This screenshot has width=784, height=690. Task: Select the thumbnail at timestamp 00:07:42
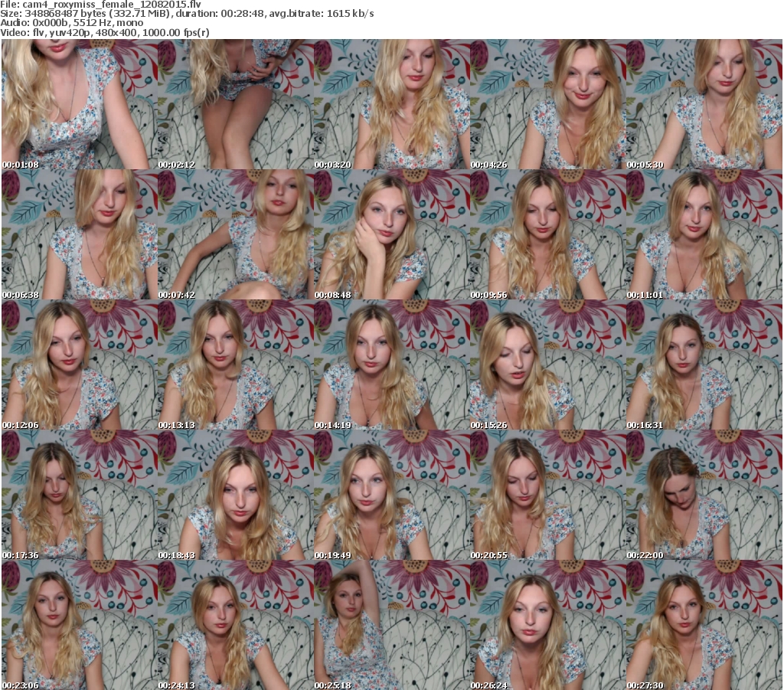tap(236, 234)
